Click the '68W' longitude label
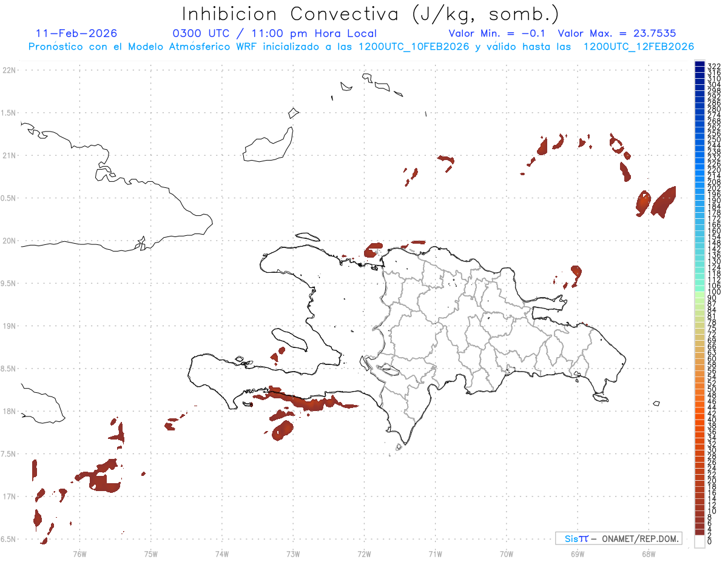728x562 pixels. 649,554
